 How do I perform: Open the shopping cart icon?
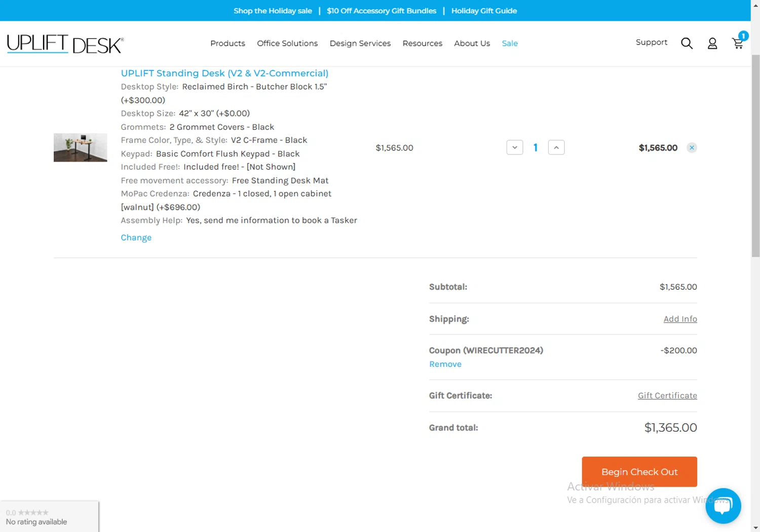pos(738,43)
